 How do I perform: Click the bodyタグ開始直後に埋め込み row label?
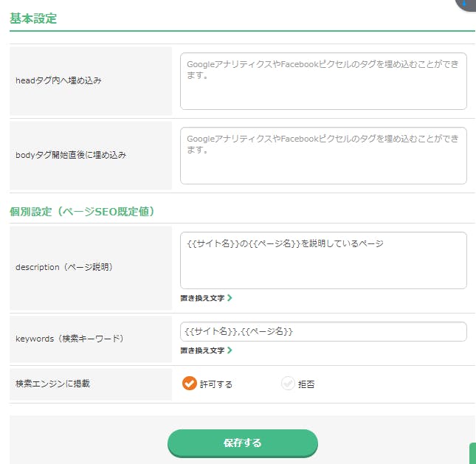pos(71,155)
